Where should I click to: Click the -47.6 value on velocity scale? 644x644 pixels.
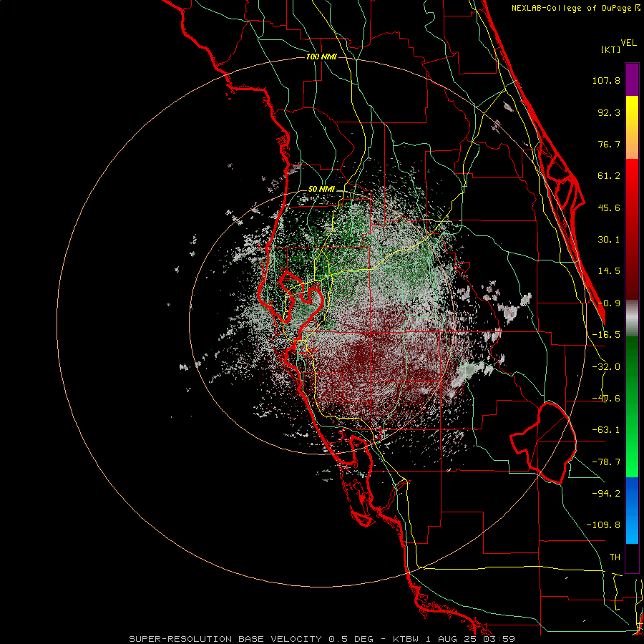pos(606,399)
